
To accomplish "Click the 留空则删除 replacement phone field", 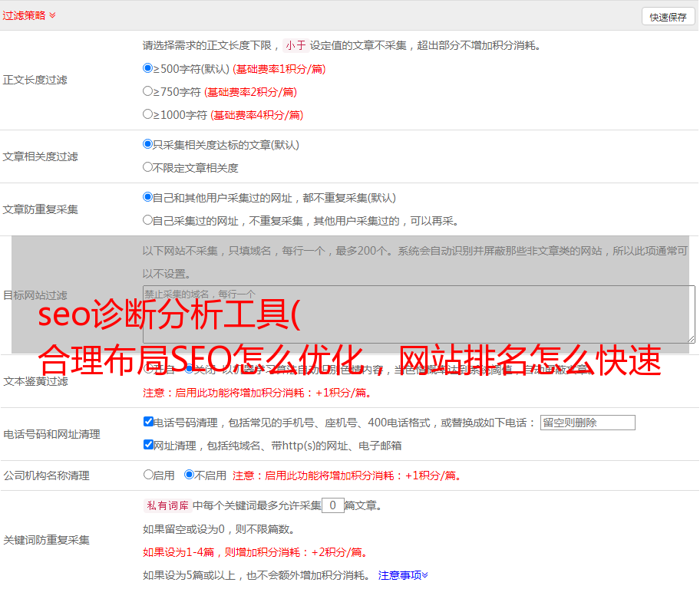I will click(587, 423).
